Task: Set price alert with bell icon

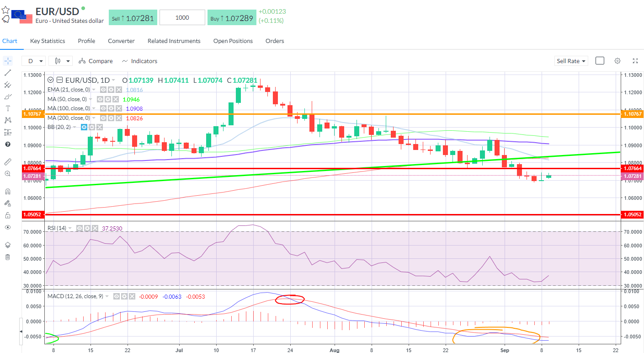Action: pyautogui.click(x=5, y=19)
